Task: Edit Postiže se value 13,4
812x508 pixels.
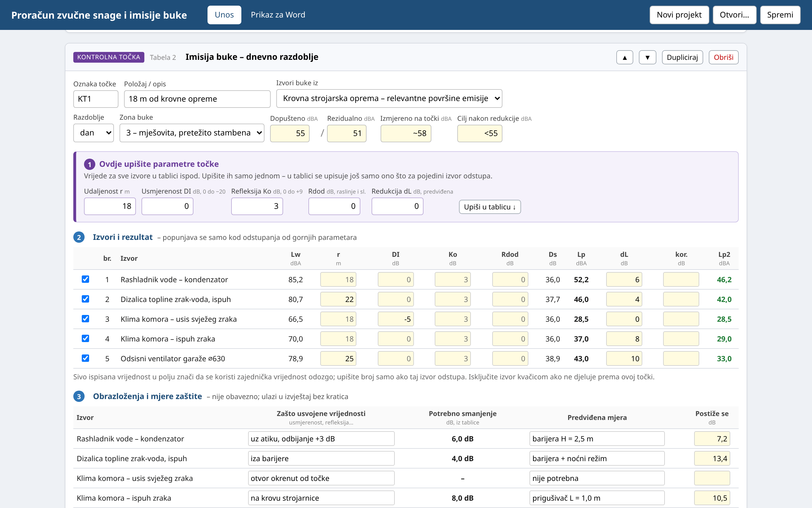Action: coord(712,458)
